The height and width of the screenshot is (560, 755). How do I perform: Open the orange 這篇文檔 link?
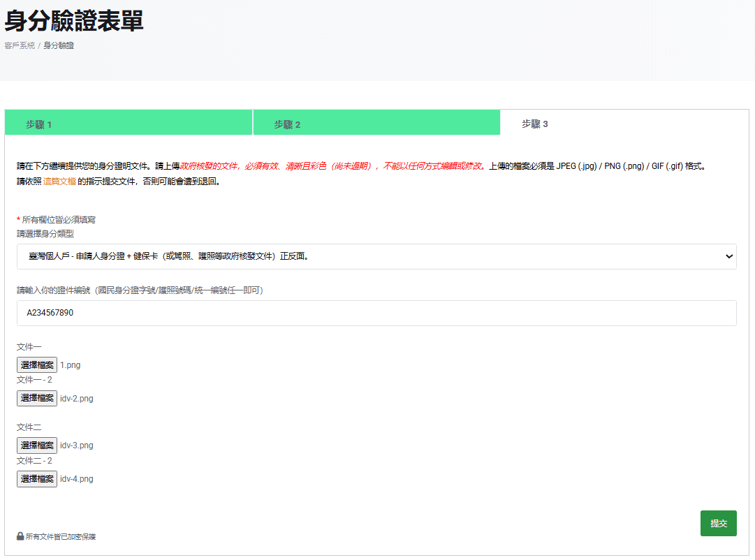[x=59, y=182]
